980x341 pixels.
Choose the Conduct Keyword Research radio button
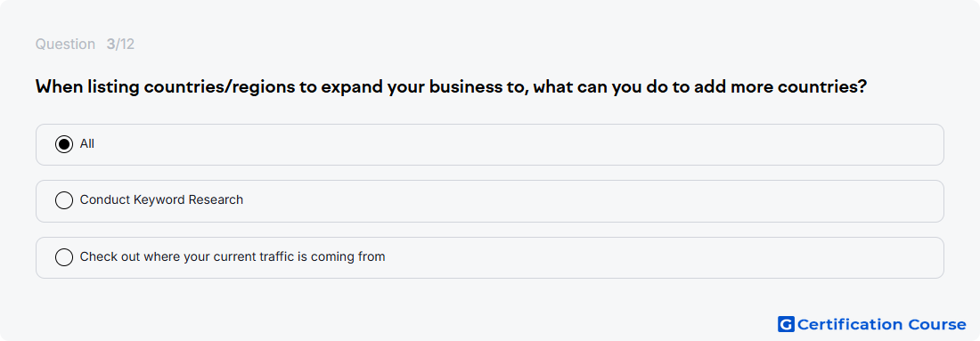pyautogui.click(x=64, y=200)
